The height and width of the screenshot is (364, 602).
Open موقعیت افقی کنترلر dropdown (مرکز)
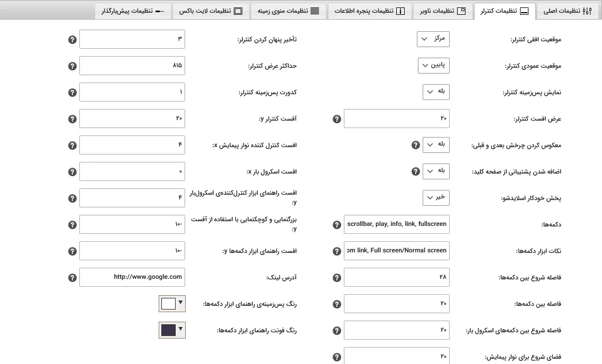click(x=433, y=39)
